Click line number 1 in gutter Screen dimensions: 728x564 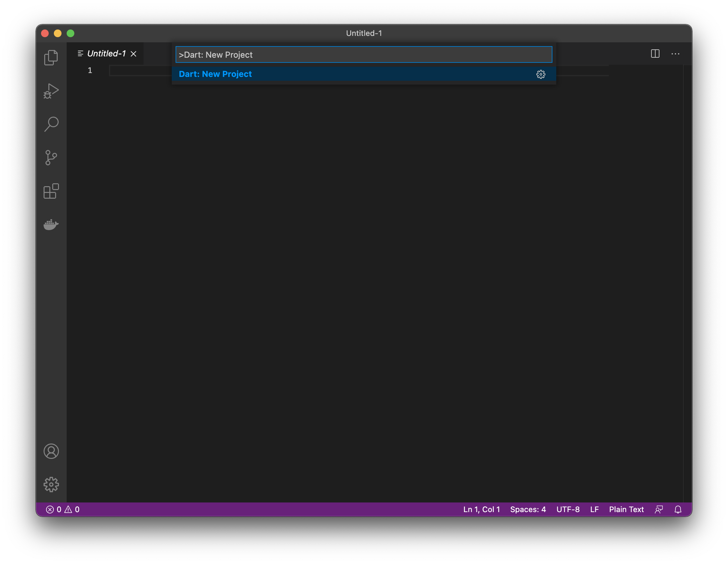click(x=90, y=70)
